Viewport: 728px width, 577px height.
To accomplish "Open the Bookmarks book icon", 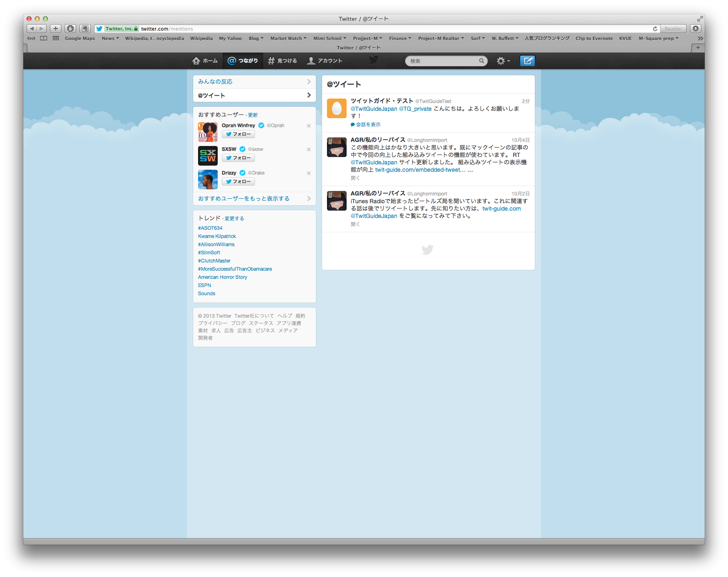I will pyautogui.click(x=44, y=38).
